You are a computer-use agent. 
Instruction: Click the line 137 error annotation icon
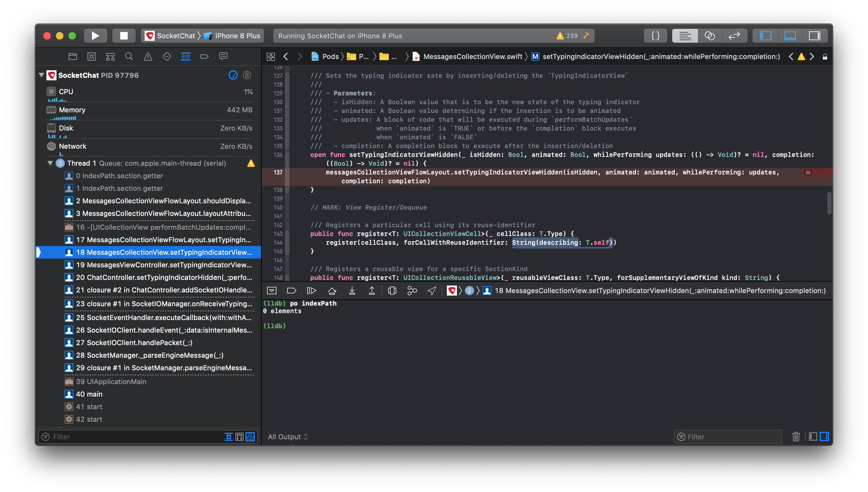coord(808,173)
